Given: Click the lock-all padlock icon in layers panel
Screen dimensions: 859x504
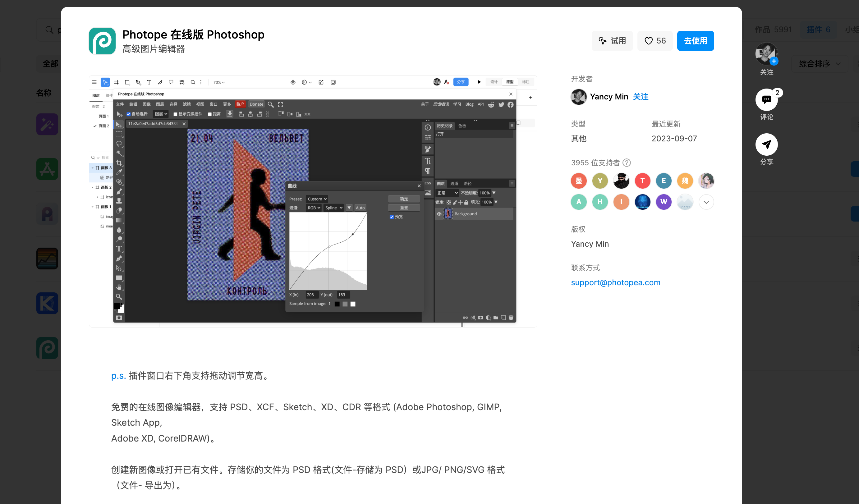Looking at the screenshot, I should pyautogui.click(x=466, y=202).
